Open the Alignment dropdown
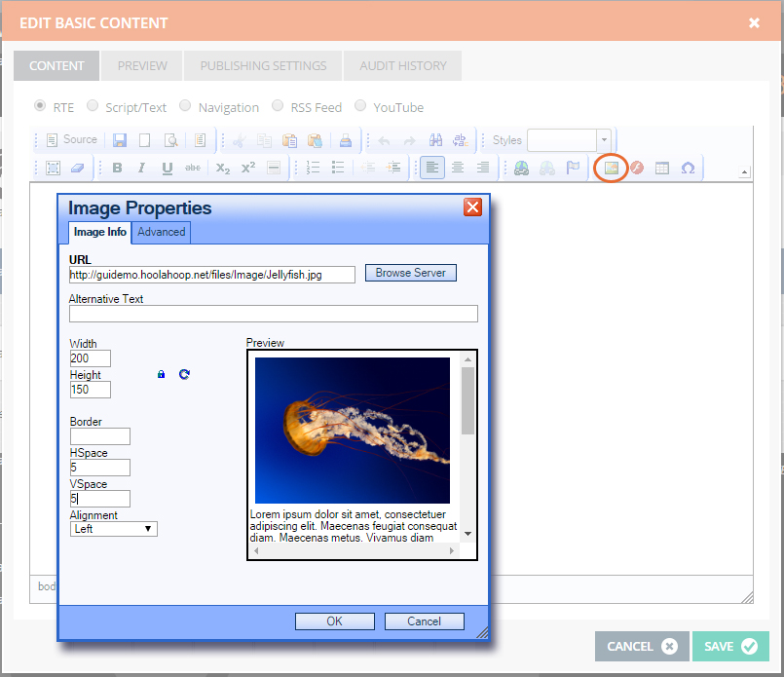 click(x=114, y=529)
